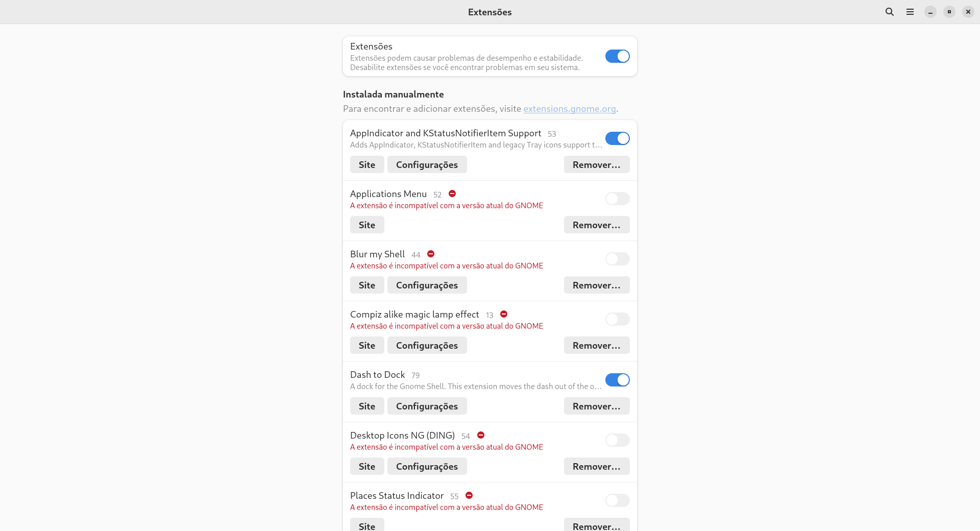Click the Desktop Icons NG error icon
Viewport: 980px width, 531px height.
tap(481, 436)
